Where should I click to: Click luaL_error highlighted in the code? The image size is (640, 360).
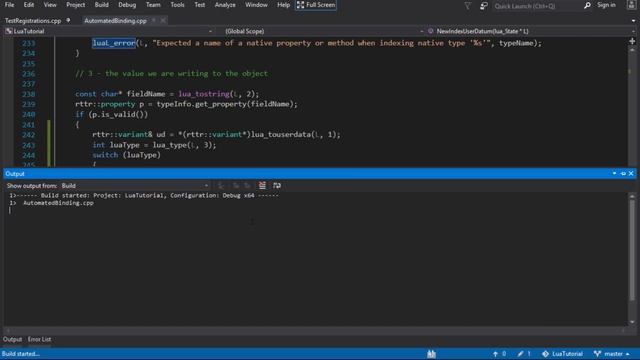tap(114, 43)
